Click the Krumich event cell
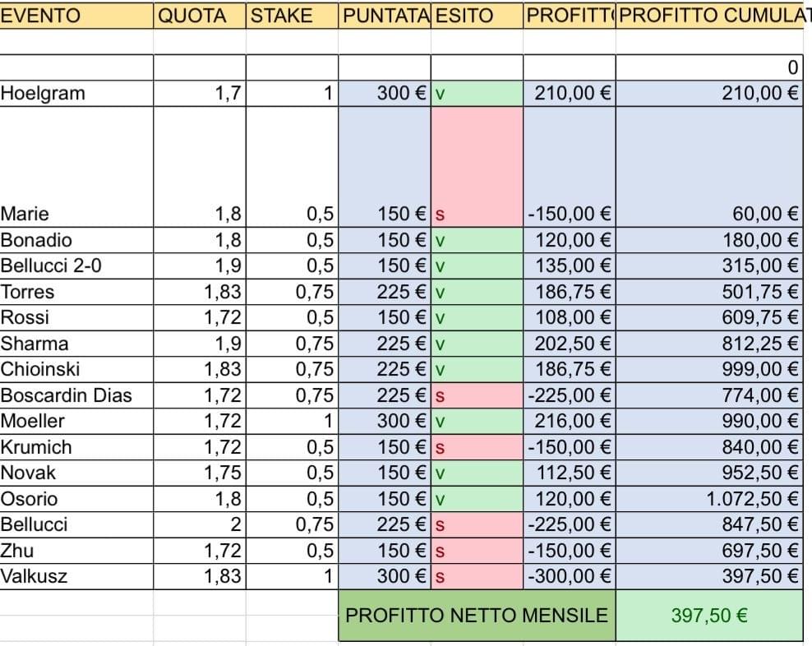812x646 pixels. [76, 447]
